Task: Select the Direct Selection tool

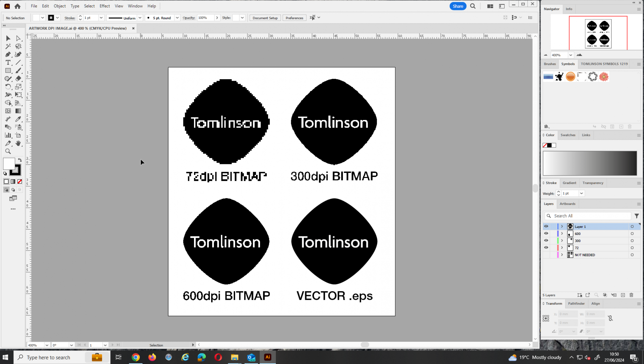Action: click(18, 38)
